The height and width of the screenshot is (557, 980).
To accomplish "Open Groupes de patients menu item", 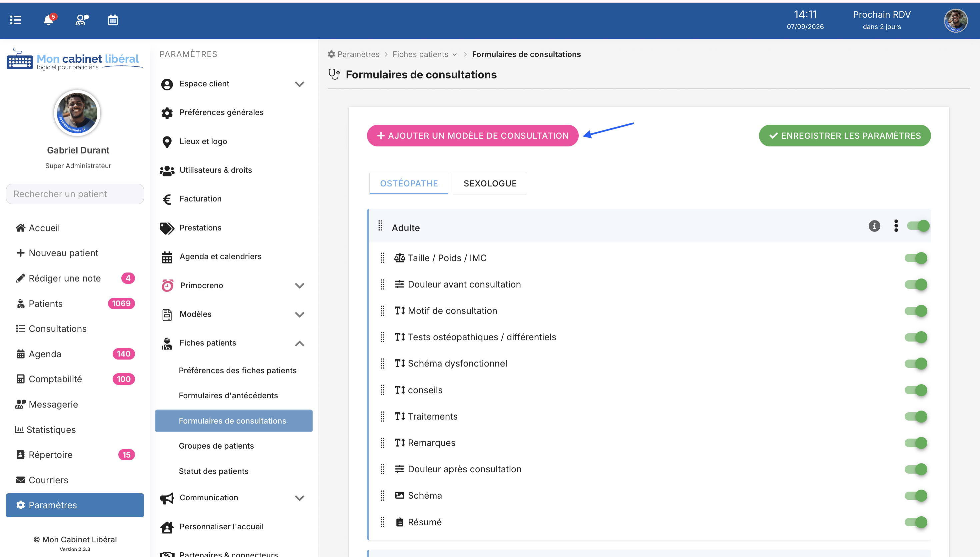I will tap(216, 446).
